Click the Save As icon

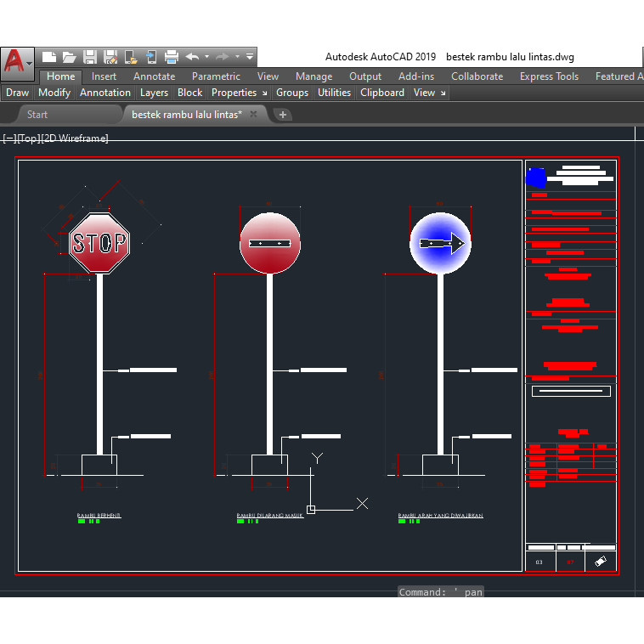pyautogui.click(x=110, y=57)
